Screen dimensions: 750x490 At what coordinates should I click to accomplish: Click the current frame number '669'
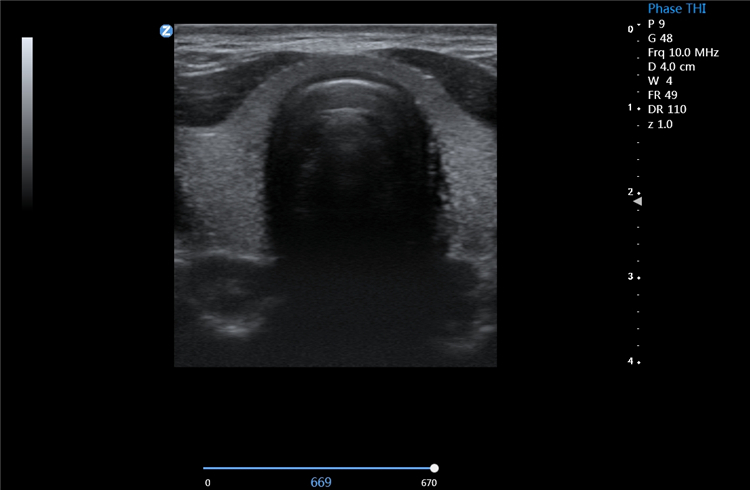[x=321, y=482]
